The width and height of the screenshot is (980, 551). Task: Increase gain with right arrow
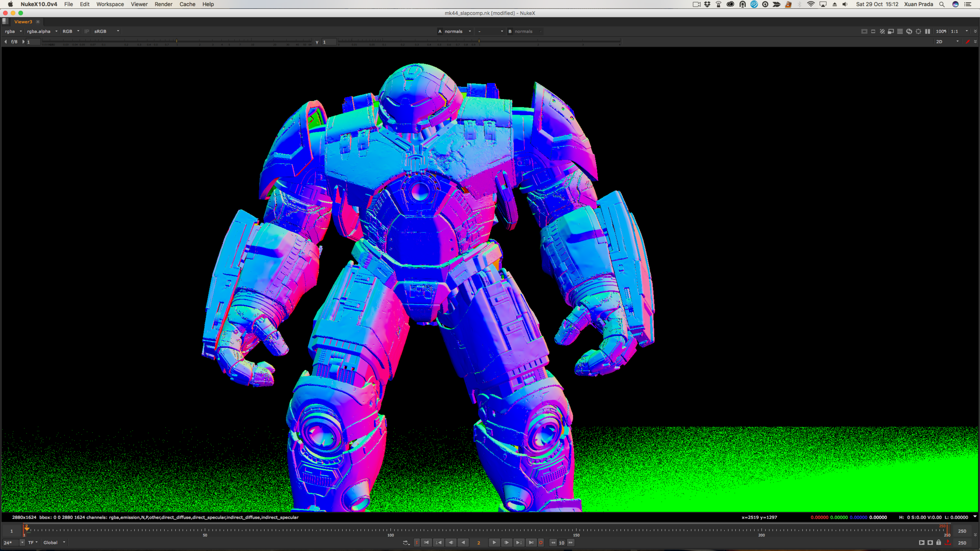[23, 42]
